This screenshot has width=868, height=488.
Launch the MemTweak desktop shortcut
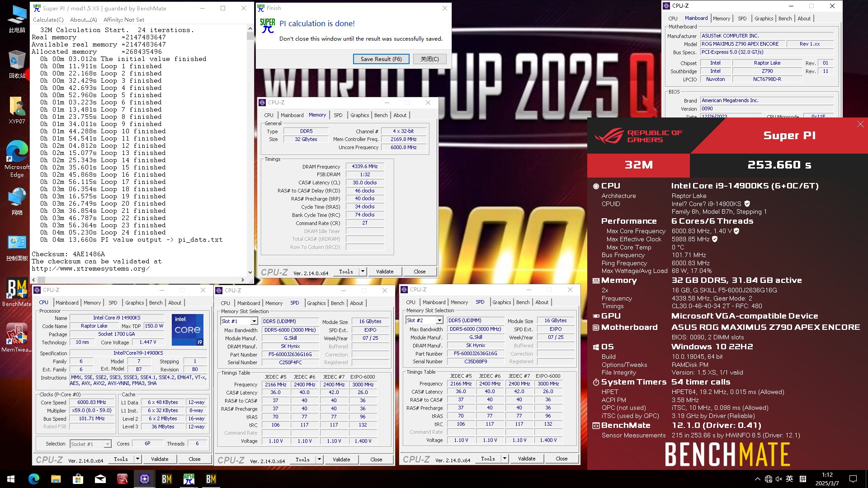(x=17, y=338)
